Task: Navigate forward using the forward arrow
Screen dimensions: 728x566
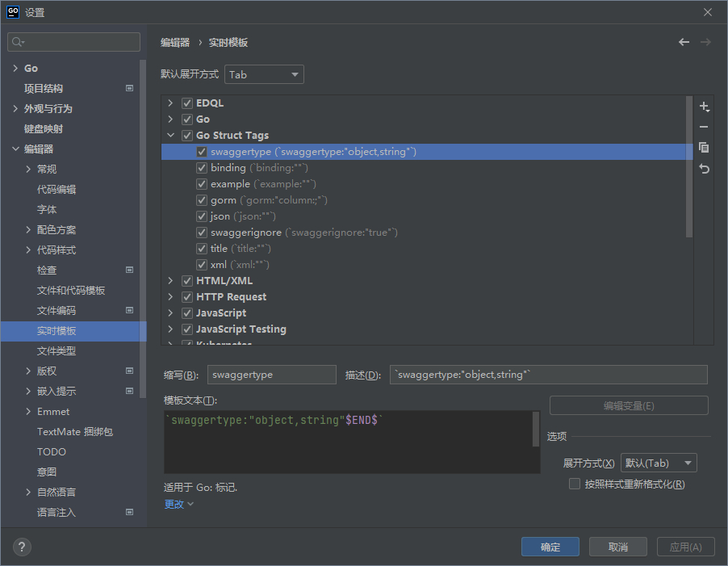Action: pyautogui.click(x=705, y=41)
